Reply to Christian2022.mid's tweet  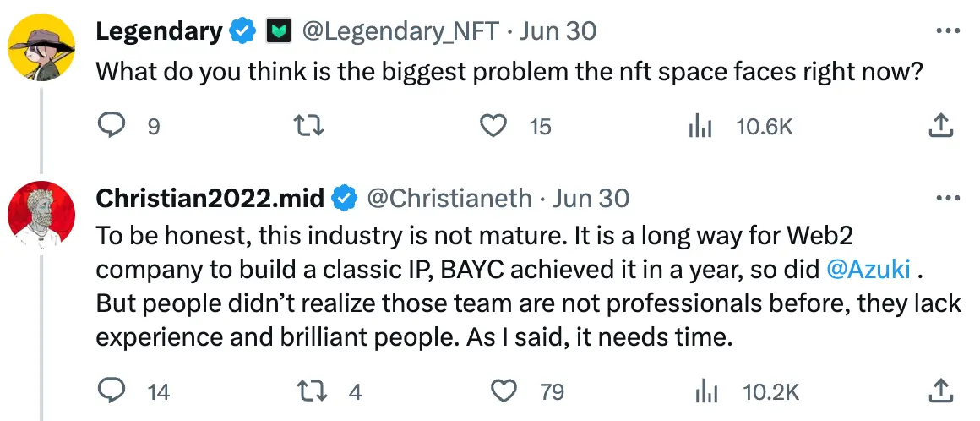112,391
